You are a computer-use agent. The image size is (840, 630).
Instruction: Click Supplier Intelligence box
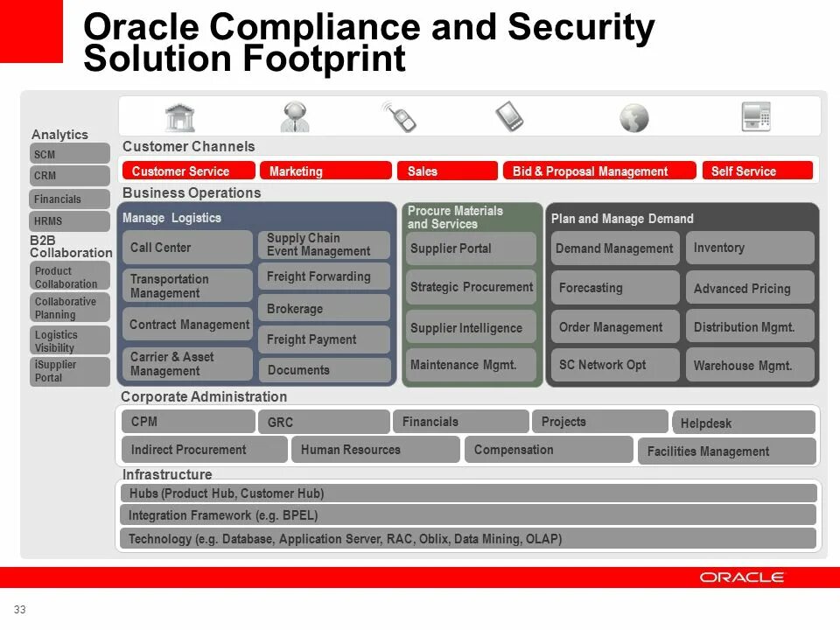471,326
